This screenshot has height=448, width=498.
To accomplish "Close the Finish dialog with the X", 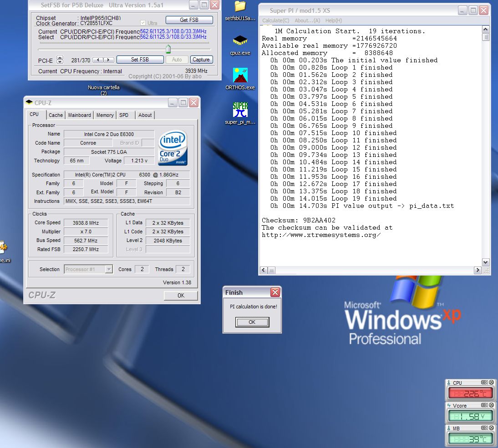I will click(x=275, y=292).
